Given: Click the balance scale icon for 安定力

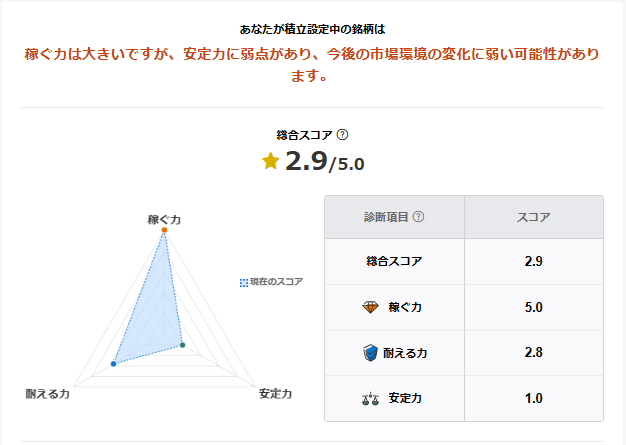Looking at the screenshot, I should coord(370,398).
